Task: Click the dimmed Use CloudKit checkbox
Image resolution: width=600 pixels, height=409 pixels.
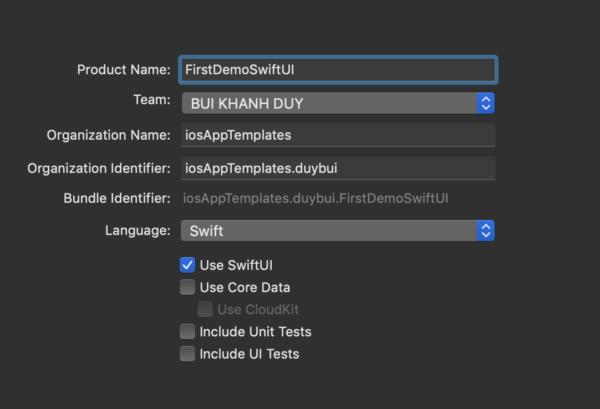Action: (205, 309)
